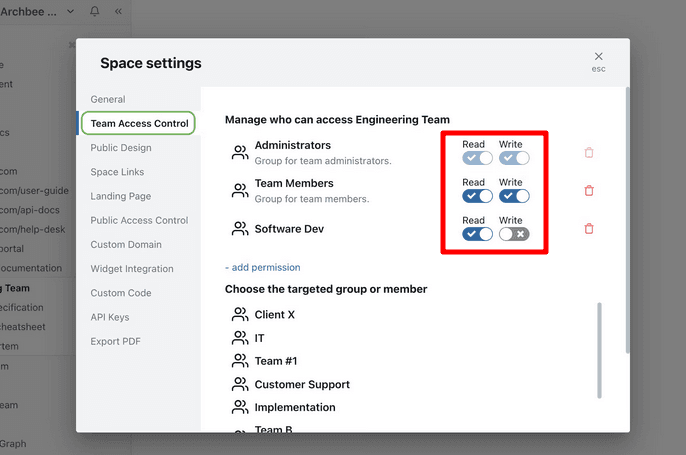The image size is (686, 455).
Task: Toggle Read access for Team Members
Action: (477, 196)
